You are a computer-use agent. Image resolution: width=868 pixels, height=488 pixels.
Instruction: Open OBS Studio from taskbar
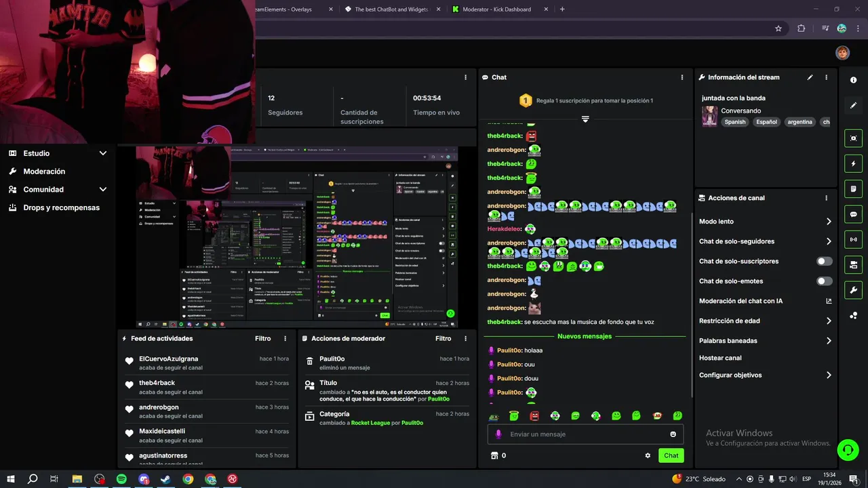click(x=100, y=479)
